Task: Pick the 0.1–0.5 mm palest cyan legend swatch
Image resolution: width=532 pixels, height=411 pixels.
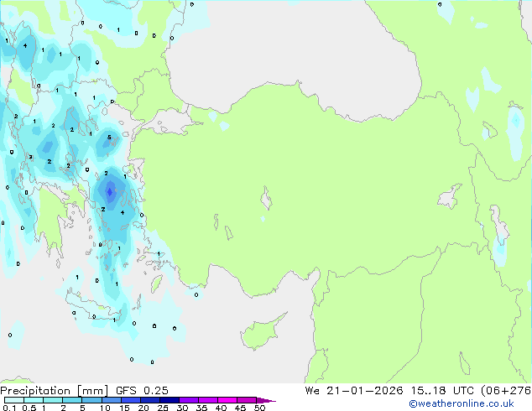Action: (x=14, y=400)
